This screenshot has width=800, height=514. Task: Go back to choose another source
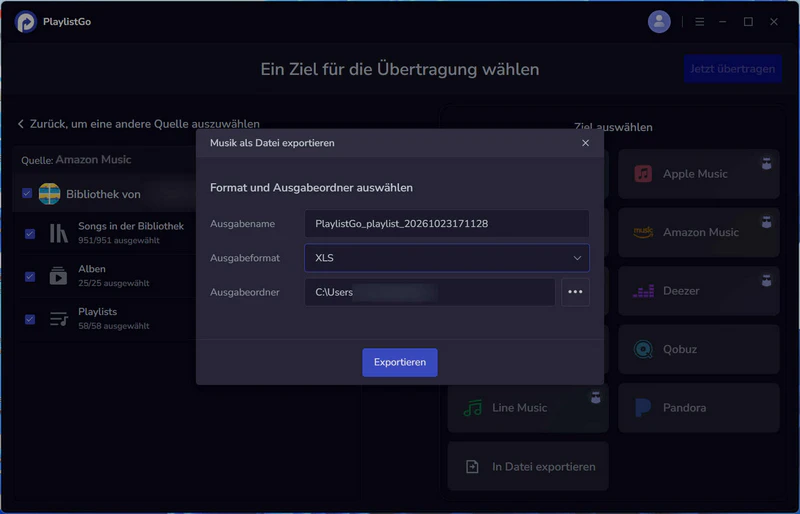[139, 124]
